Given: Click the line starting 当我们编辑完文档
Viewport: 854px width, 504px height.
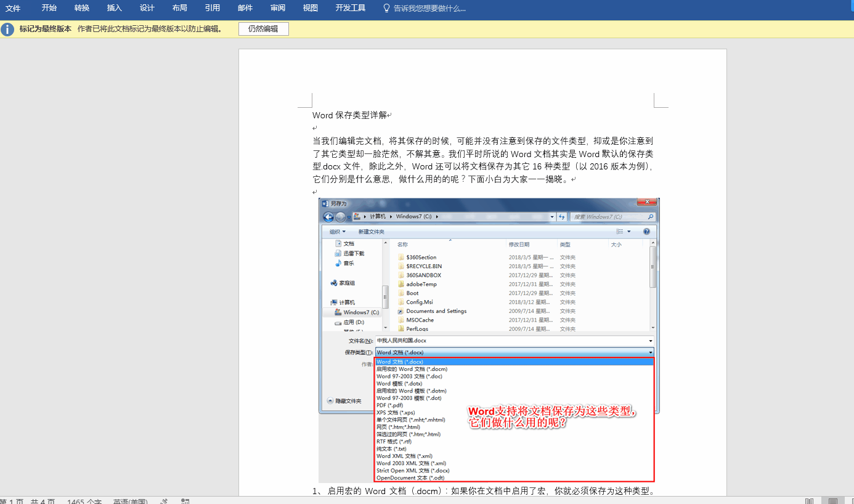Looking at the screenshot, I should [482, 141].
